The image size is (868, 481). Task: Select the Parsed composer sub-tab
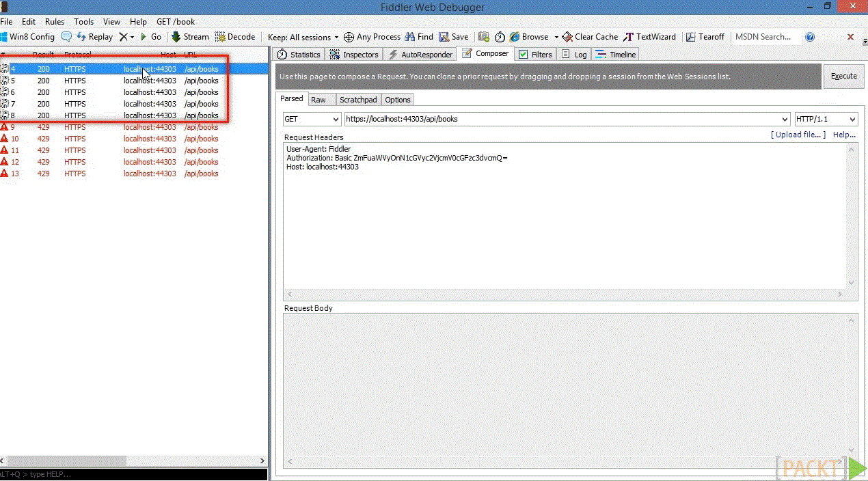(x=292, y=99)
